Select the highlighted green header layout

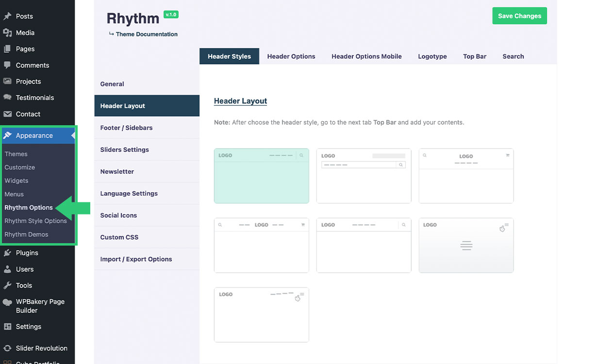[261, 176]
